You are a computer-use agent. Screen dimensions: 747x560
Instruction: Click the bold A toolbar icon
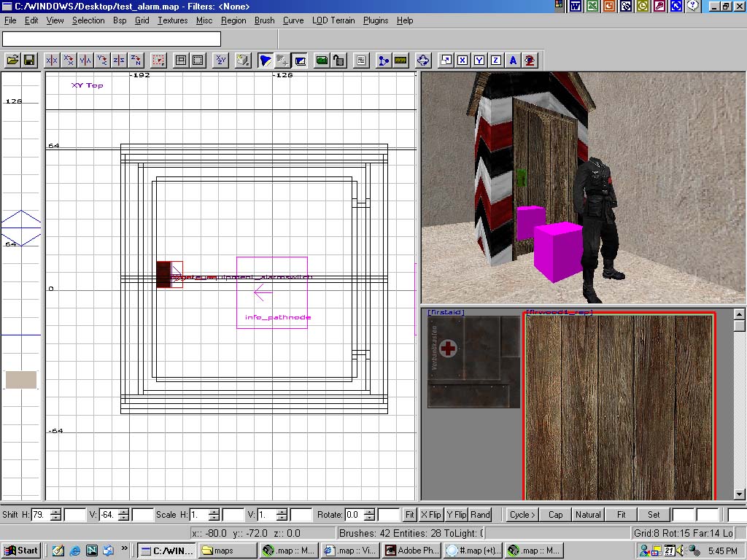(513, 61)
